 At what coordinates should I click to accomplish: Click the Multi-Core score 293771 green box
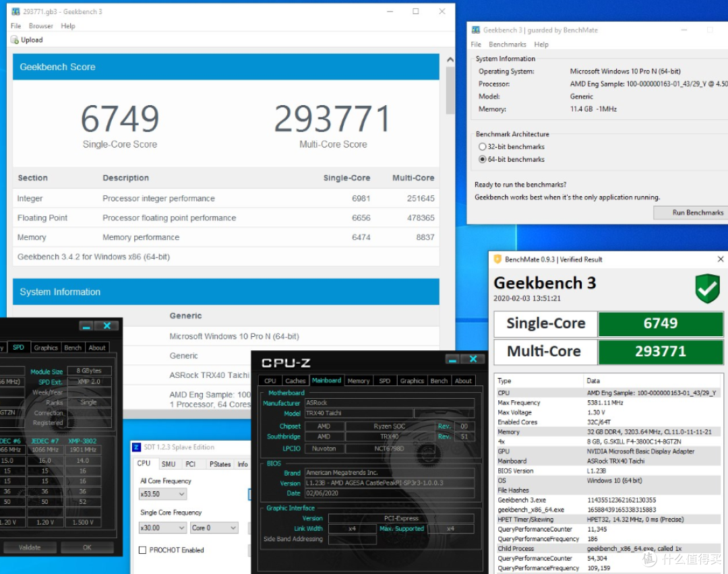coord(661,351)
